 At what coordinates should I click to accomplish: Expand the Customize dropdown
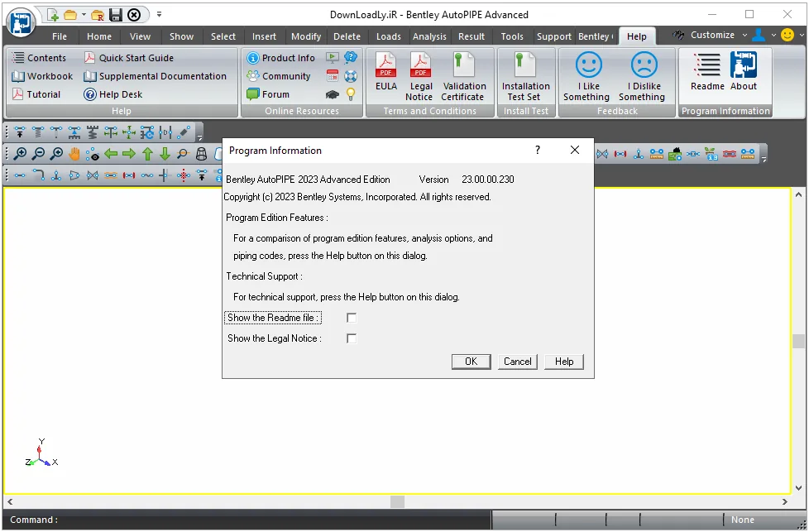744,35
